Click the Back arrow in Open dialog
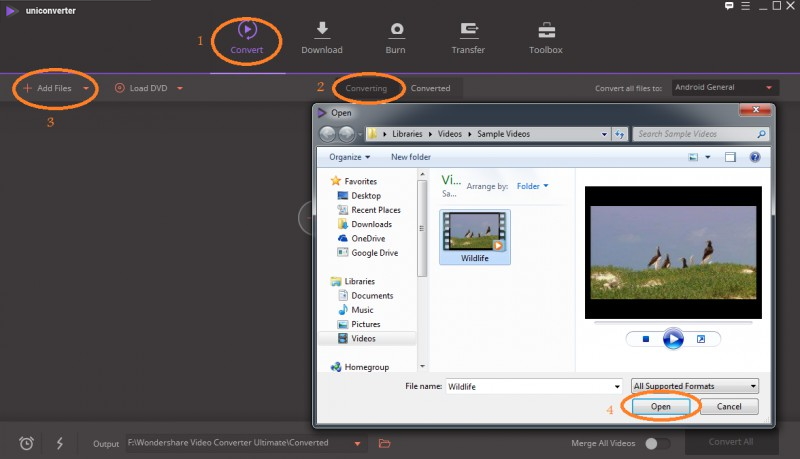Screen dimensions: 800x459 coord(328,134)
